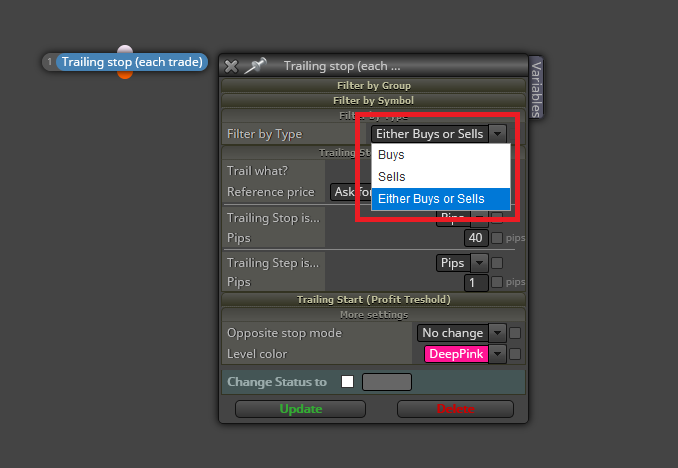Toggle the Filter by Type dropdown arrow
The image size is (678, 468).
[x=497, y=134]
